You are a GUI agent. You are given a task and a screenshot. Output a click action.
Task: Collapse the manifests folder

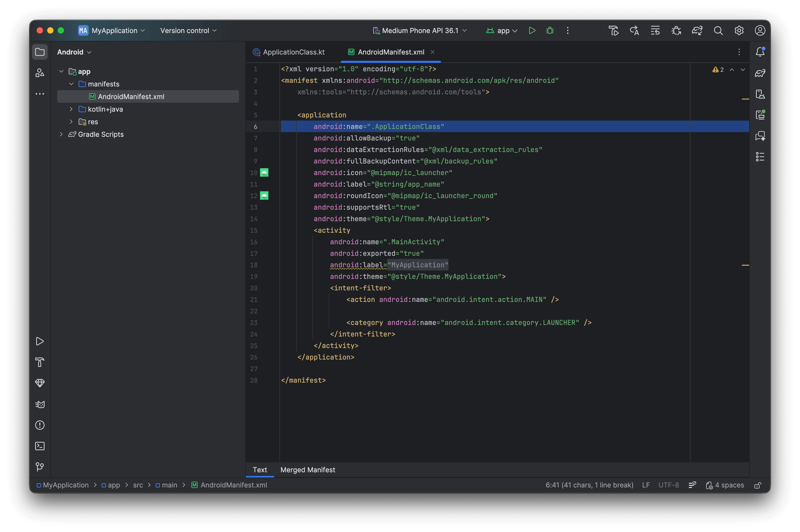pos(71,84)
